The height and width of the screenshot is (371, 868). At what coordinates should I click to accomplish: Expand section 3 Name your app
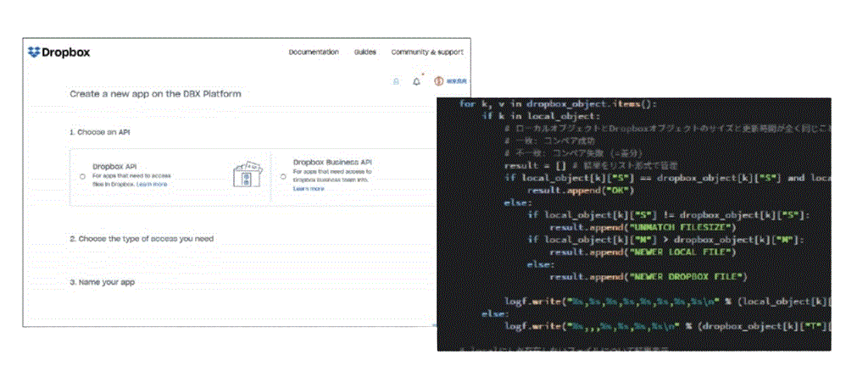(102, 282)
